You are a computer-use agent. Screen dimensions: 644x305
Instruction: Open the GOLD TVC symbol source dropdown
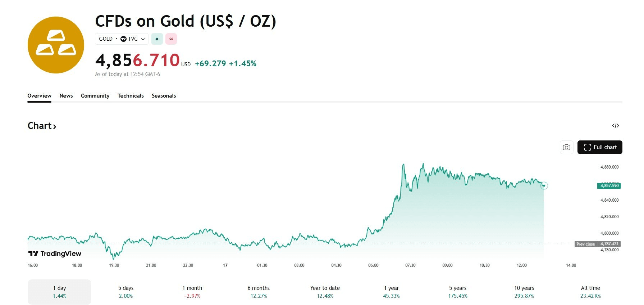coord(122,39)
